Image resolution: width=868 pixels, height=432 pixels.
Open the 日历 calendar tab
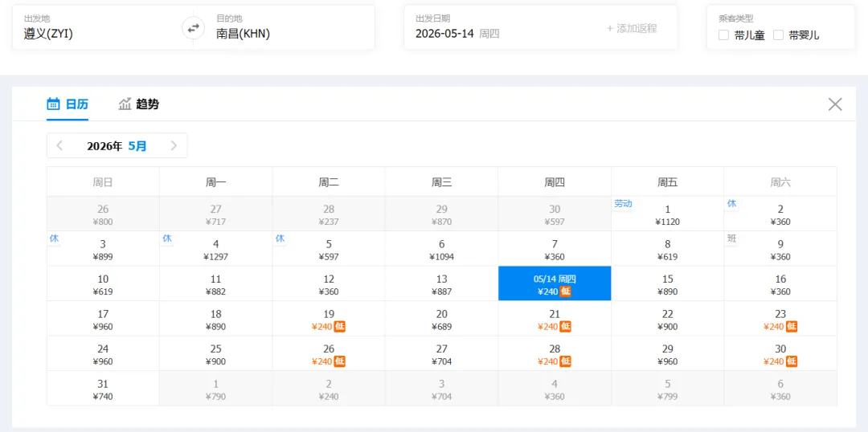click(68, 104)
